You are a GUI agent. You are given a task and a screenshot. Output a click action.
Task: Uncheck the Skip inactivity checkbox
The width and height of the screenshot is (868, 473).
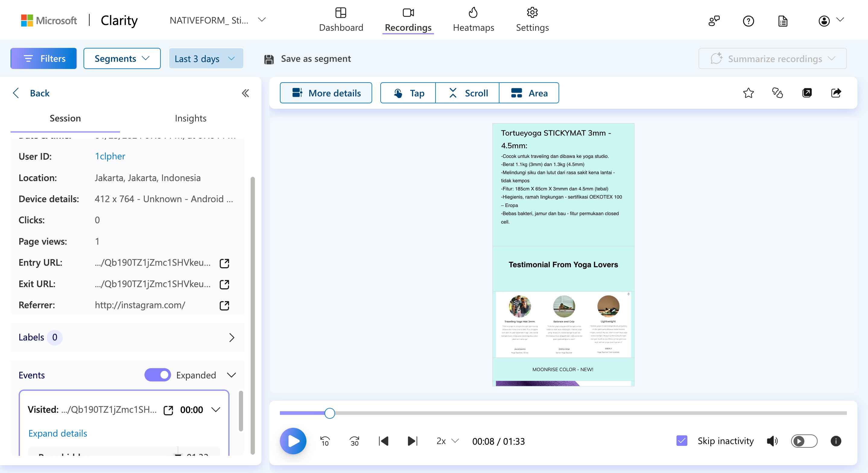[x=681, y=441]
